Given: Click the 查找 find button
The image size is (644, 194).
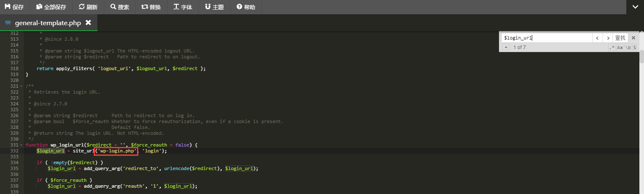Looking at the screenshot, I should (x=620, y=38).
